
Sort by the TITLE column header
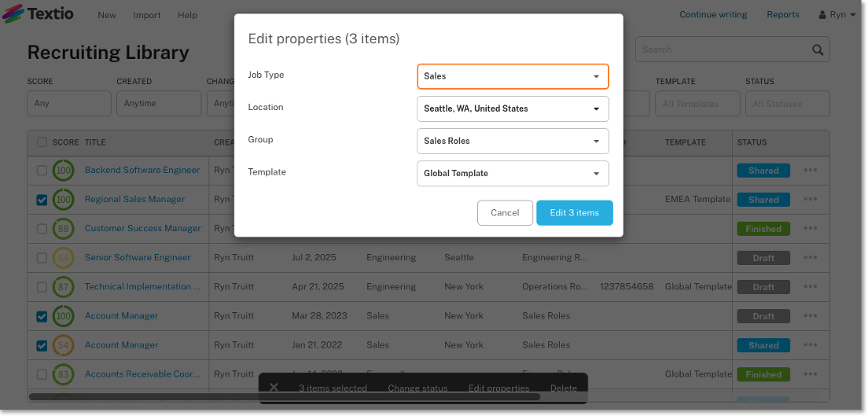point(95,142)
